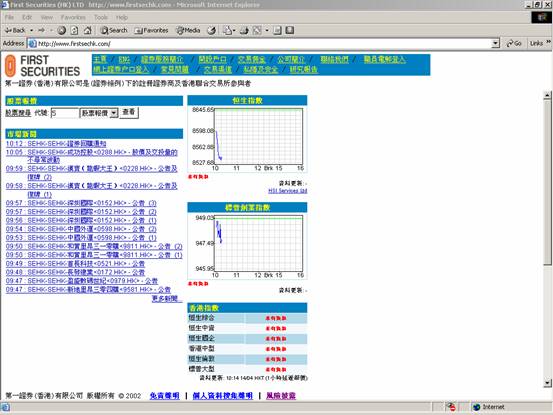Click the Edit page toolbar icon

pyautogui.click(x=257, y=30)
